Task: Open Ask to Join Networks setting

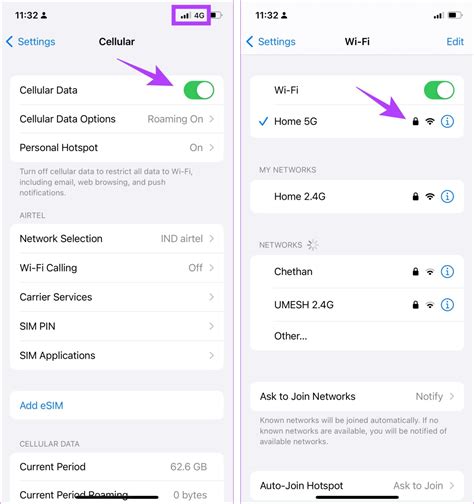Action: click(357, 396)
